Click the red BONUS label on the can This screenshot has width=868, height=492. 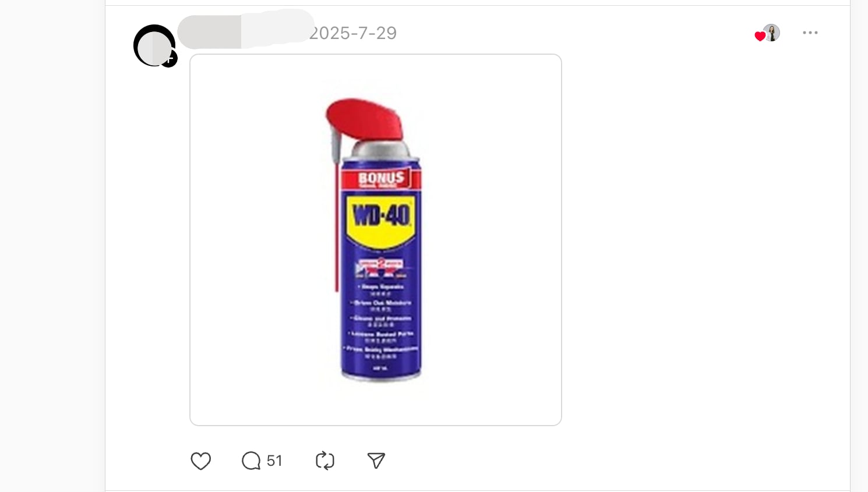click(x=381, y=179)
